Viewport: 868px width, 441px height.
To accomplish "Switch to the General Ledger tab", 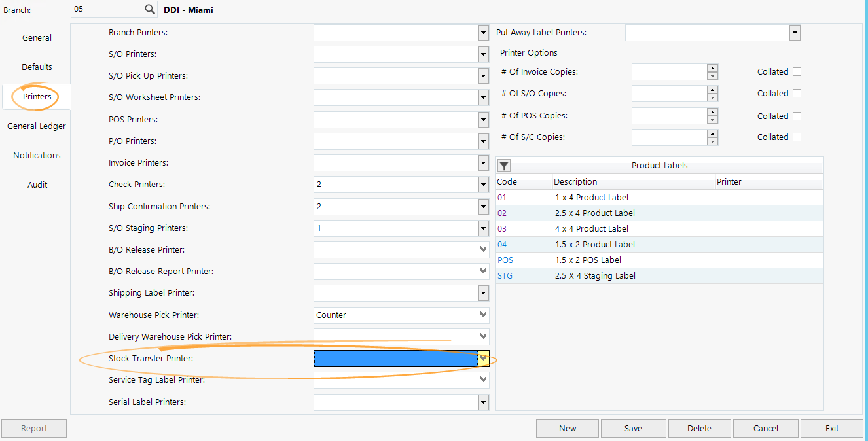I will [x=36, y=126].
